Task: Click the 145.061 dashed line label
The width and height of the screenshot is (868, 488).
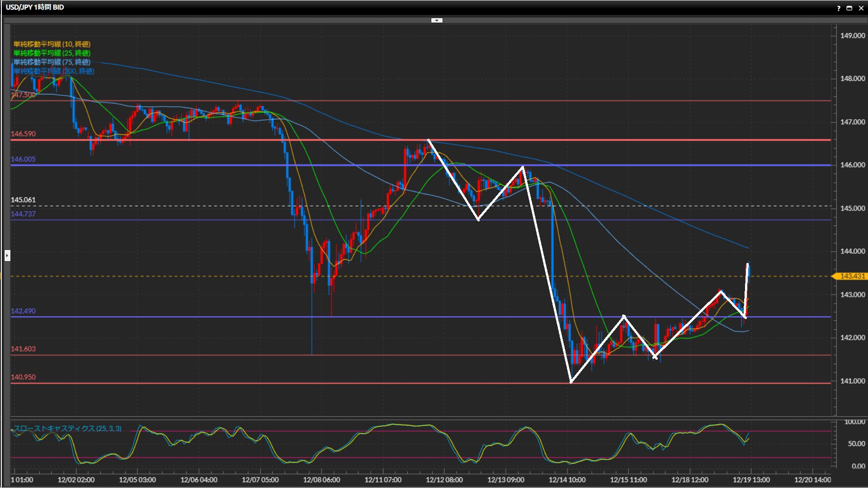Action: (23, 200)
